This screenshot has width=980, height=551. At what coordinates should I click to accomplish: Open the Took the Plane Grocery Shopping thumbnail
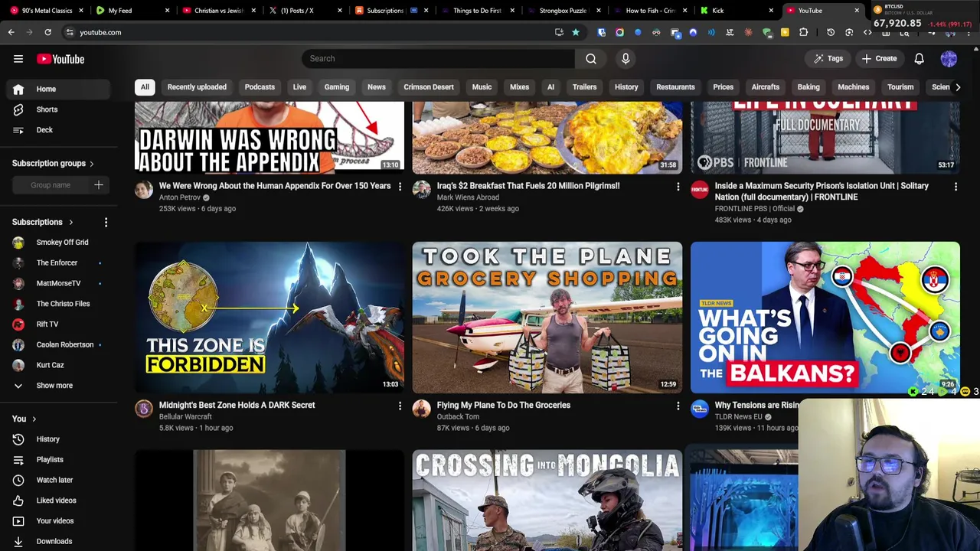tap(547, 318)
